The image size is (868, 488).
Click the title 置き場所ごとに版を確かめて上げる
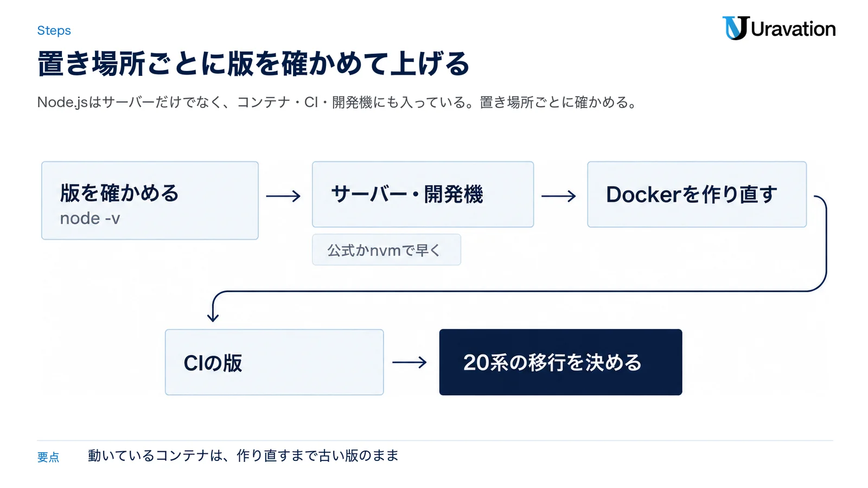[x=253, y=63]
